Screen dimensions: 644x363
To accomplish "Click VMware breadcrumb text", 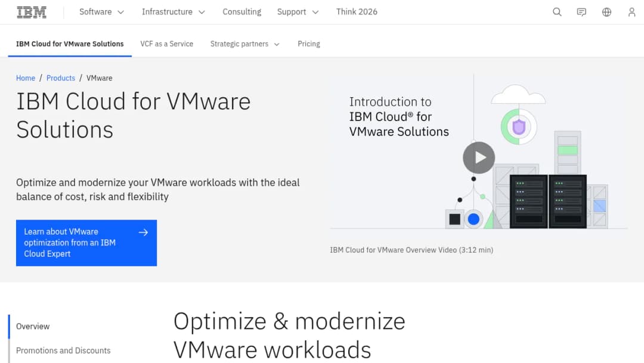I will click(x=100, y=78).
